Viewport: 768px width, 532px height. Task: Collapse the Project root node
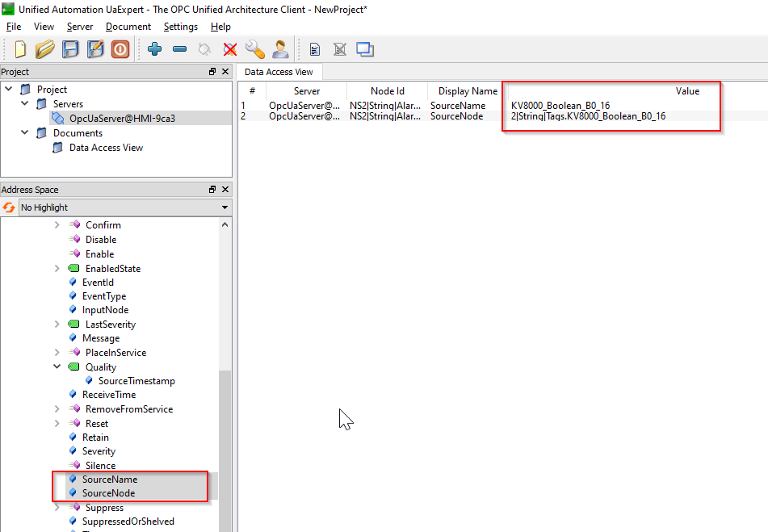coord(9,89)
